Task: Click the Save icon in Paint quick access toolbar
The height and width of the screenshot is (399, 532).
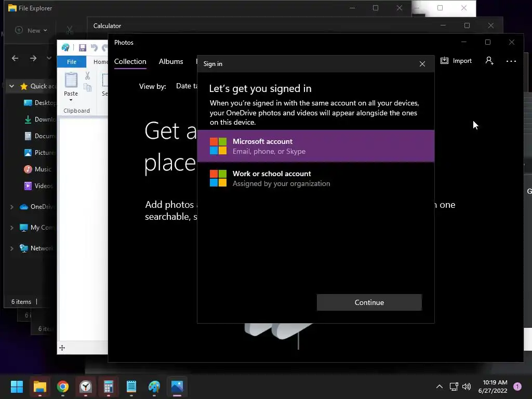Action: coord(83,48)
